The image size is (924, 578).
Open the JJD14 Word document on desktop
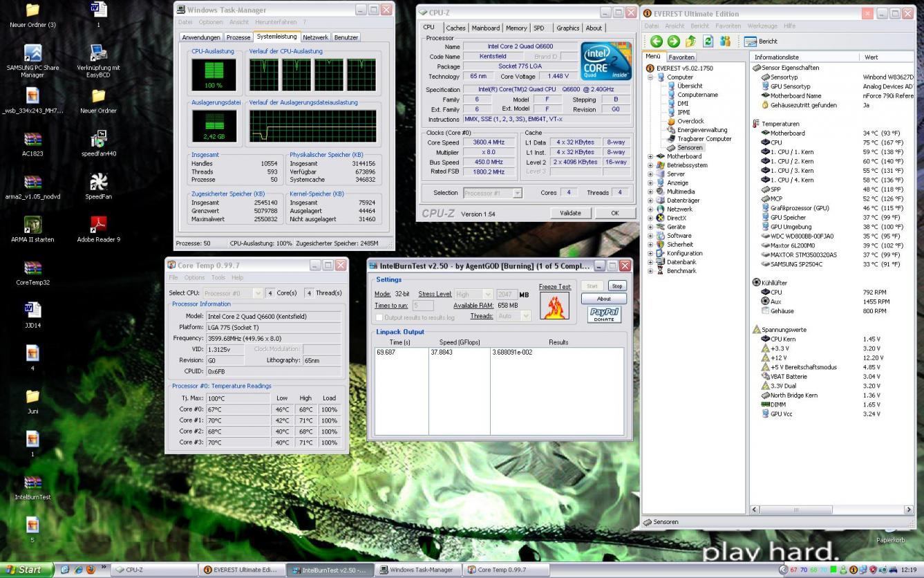click(x=32, y=315)
